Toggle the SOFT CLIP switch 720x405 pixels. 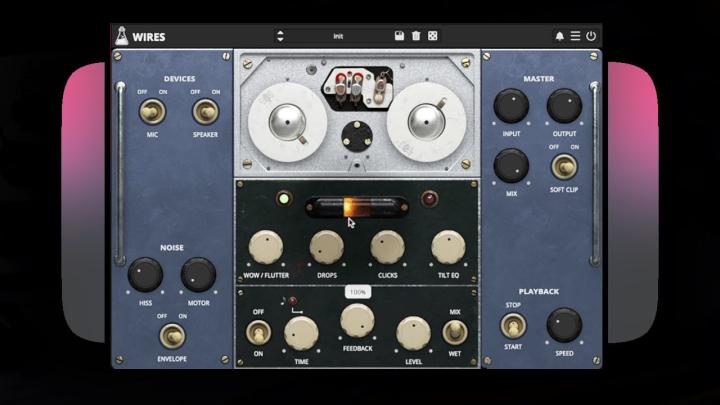coord(564,167)
